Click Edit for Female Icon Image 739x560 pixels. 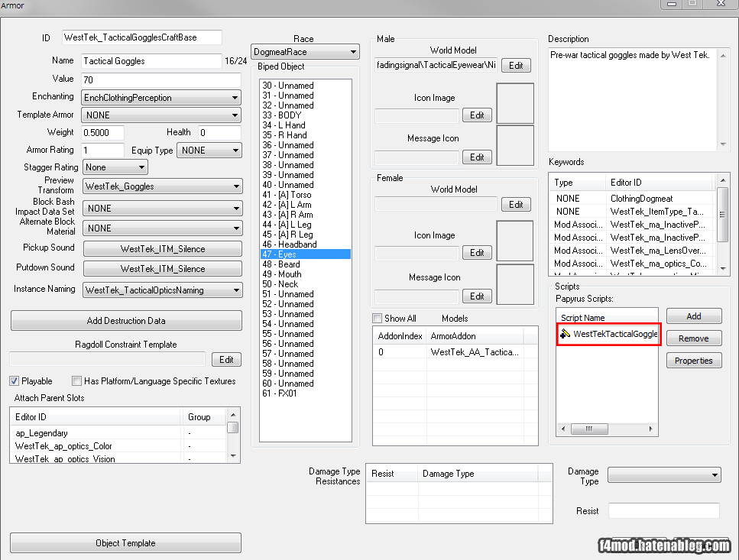coord(477,253)
